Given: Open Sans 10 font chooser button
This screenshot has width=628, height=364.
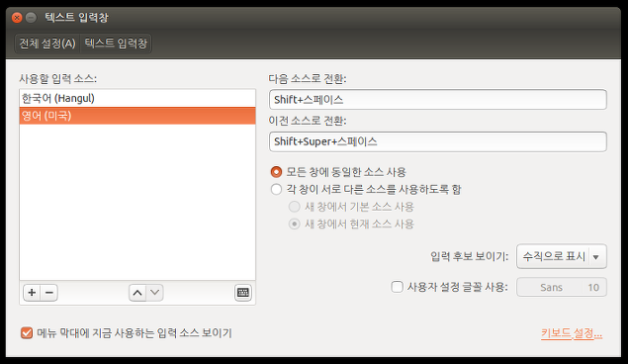Looking at the screenshot, I should (x=562, y=287).
